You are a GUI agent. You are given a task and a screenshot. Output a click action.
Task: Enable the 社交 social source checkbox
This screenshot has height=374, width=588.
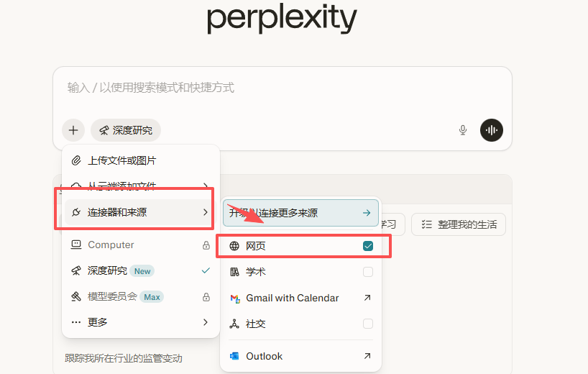pyautogui.click(x=368, y=324)
